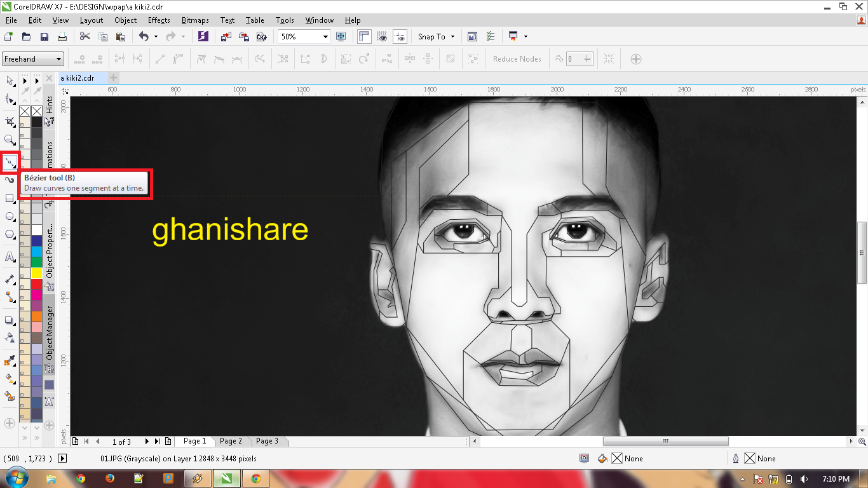
Task: Publish the document to PDF
Action: coord(261,37)
